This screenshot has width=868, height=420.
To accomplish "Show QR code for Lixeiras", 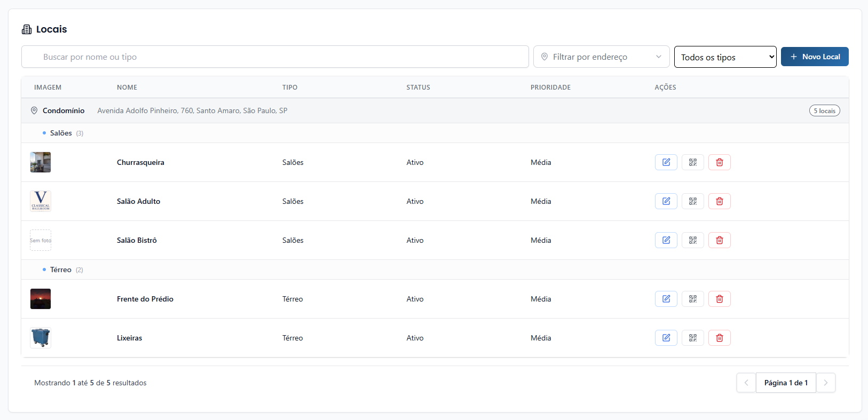I will pos(692,338).
